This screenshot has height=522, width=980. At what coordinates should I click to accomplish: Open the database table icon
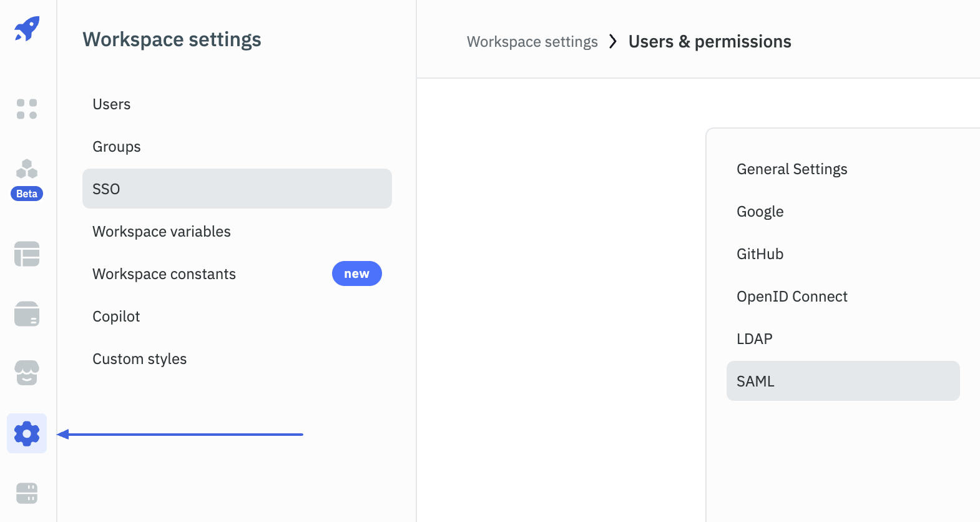(27, 254)
